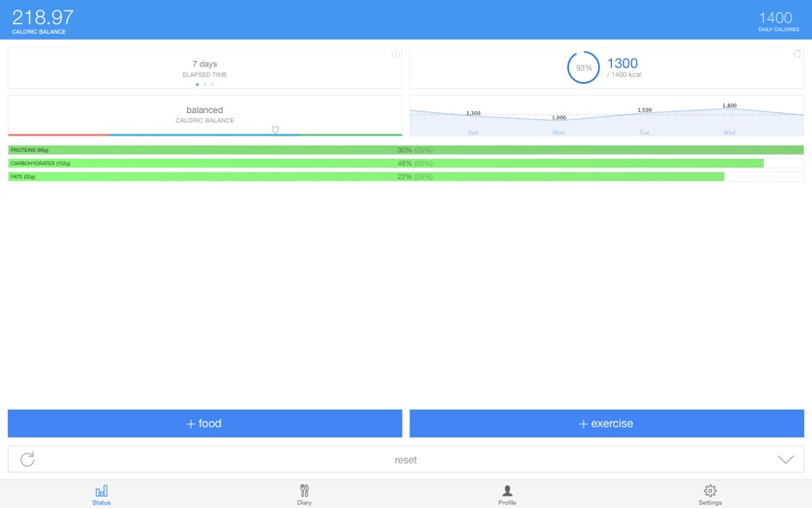
Task: Click the 48% (50%) carbohydrates percentage
Action: pyautogui.click(x=415, y=163)
